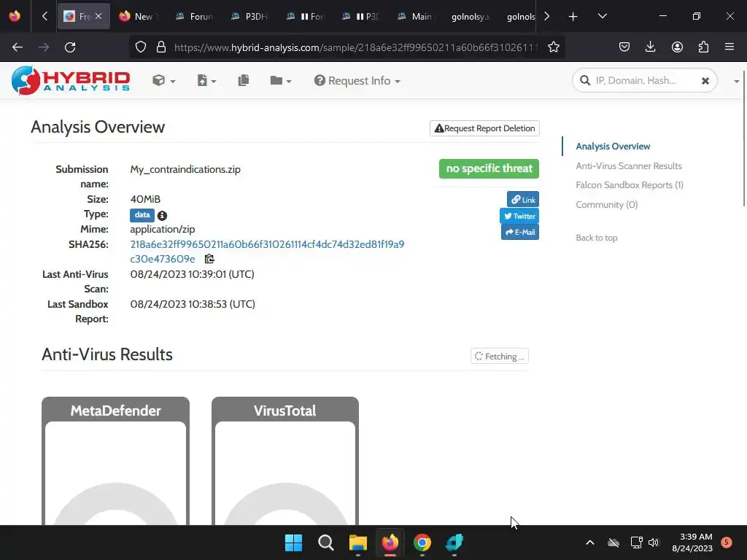Screen dimensions: 747x560
Task: Click the volume speaker tray icon
Action: point(654,542)
